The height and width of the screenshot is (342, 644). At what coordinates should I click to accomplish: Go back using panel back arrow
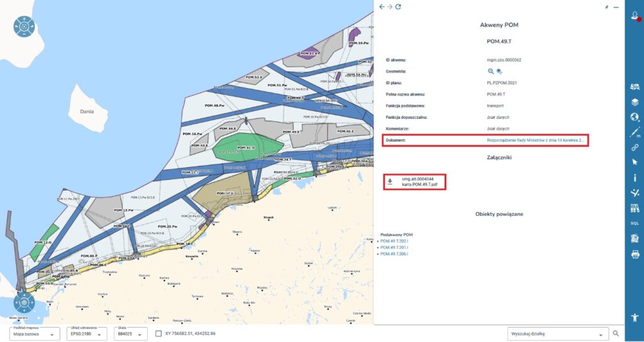click(x=382, y=7)
